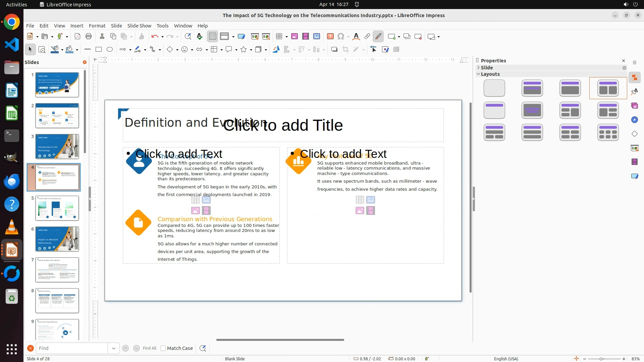The image size is (644, 362).
Task: Click the Insert Image toolbar icon
Action: coord(294,37)
